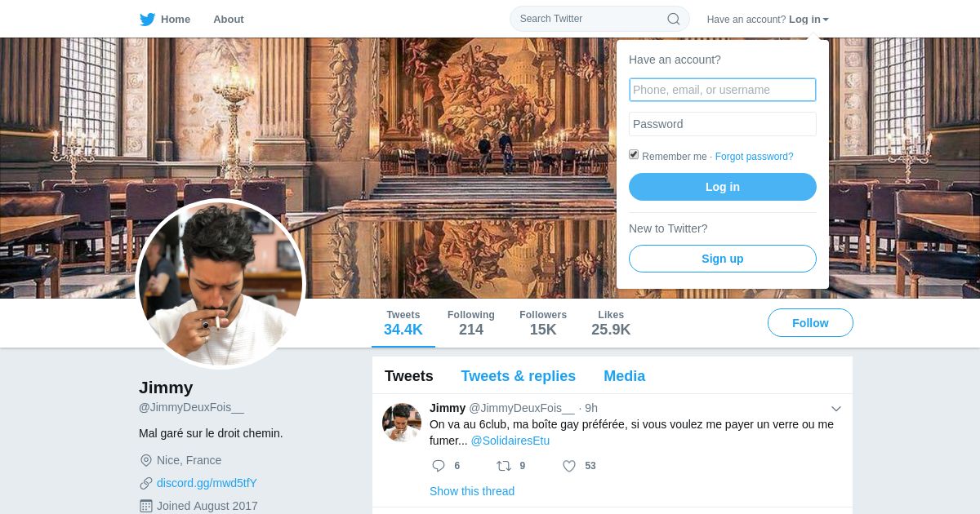
Task: Open the tweet options chevron menu
Action: point(836,409)
